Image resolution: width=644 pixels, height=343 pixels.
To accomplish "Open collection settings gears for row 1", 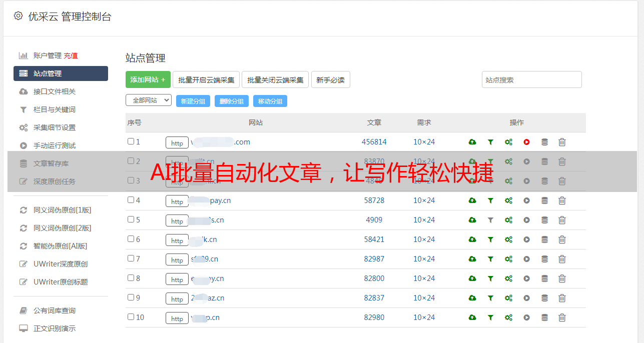I will point(508,142).
